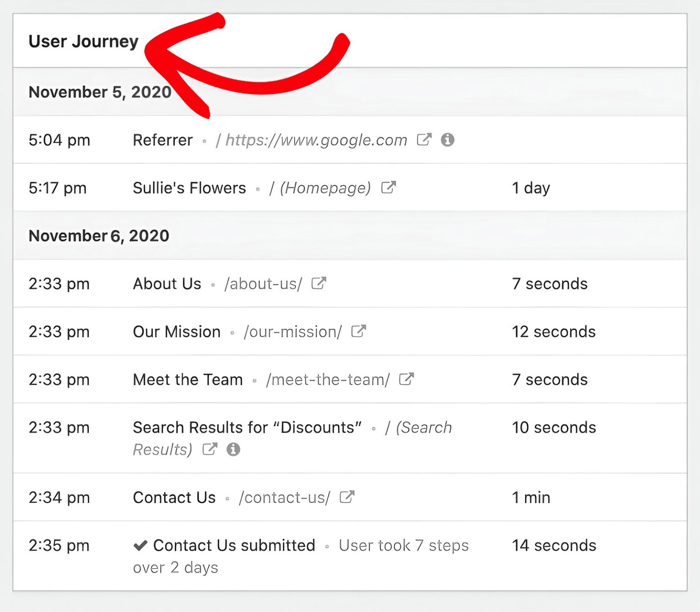Click the Meet the Team entry
Screen dimensions: 700x612
click(x=187, y=379)
